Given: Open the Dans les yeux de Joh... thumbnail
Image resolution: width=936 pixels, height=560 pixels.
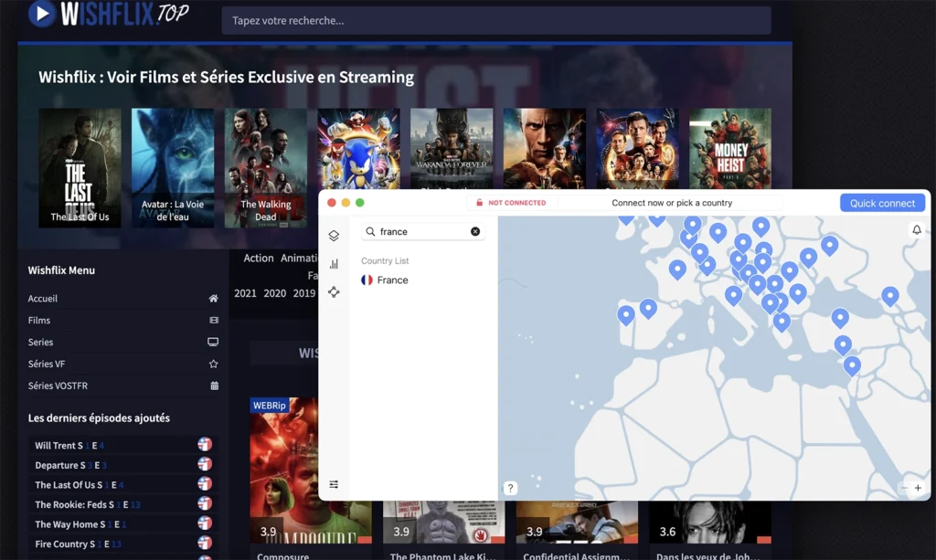Looking at the screenshot, I should [710, 523].
